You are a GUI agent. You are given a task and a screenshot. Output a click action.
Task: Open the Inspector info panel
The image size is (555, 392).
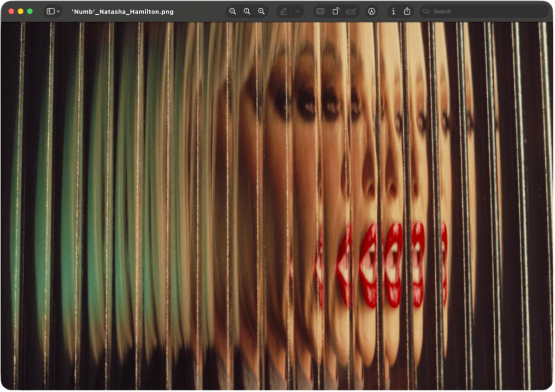point(393,11)
